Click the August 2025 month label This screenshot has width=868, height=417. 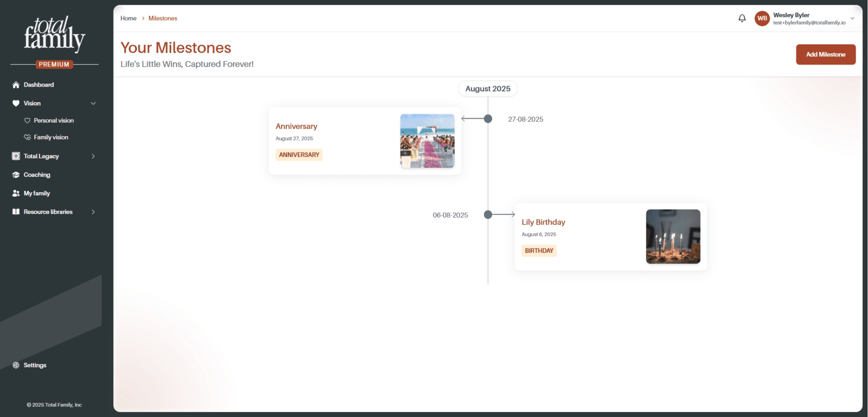(x=488, y=89)
